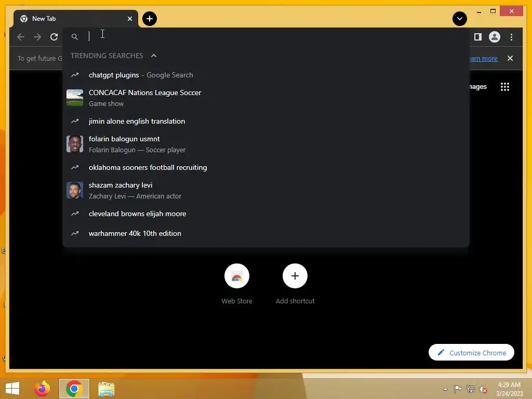Click Zachary Levi's photo thumbnail
The image size is (532, 399).
pos(75,190)
